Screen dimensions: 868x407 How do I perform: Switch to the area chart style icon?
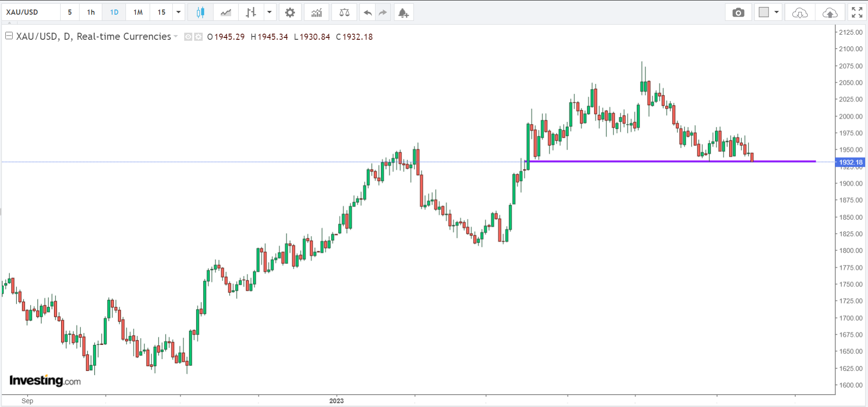(226, 12)
